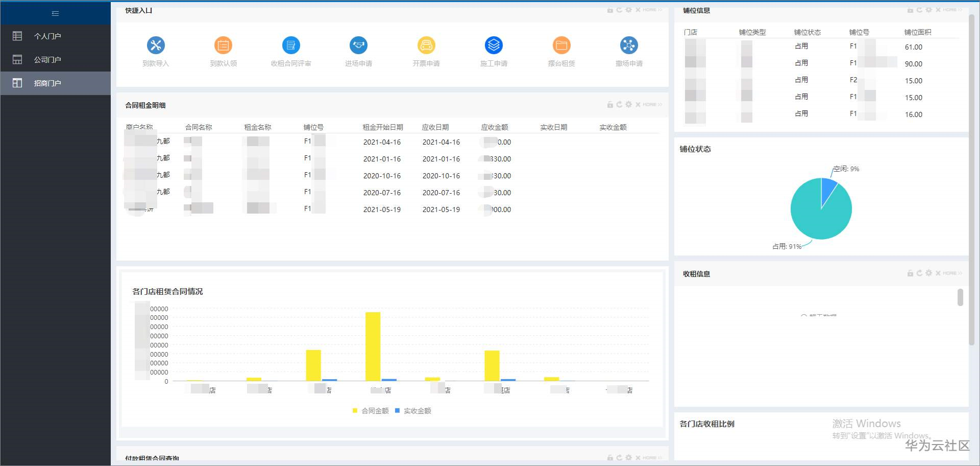Image resolution: width=980 pixels, height=466 pixels.
Task: Open the 摆台租赁 folder icon
Action: tap(561, 45)
